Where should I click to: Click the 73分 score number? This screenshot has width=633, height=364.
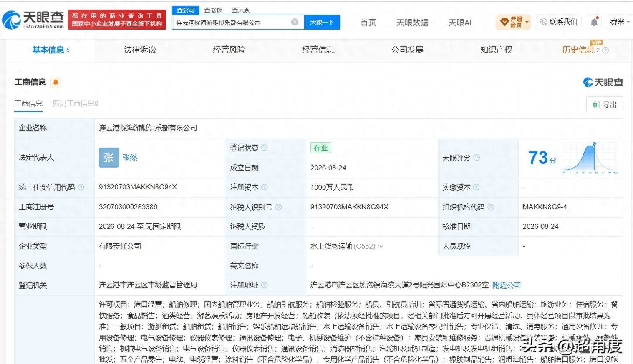(542, 158)
